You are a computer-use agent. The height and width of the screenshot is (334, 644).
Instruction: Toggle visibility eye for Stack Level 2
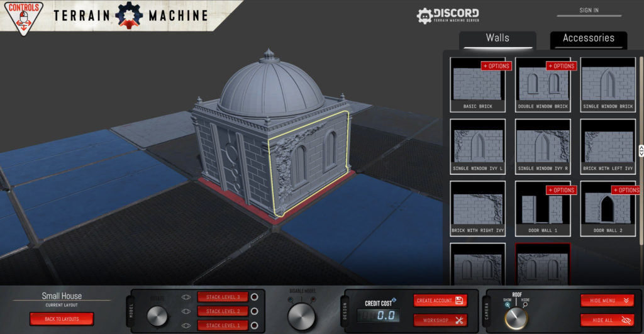[186, 311]
